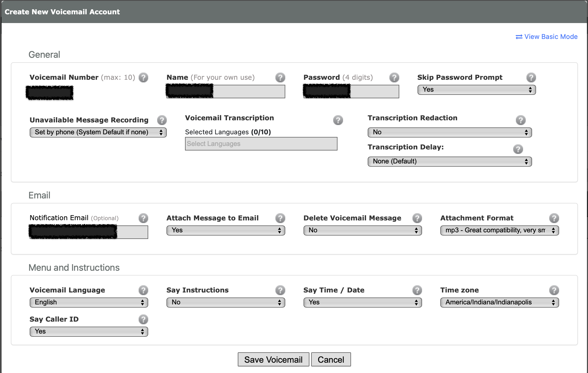The width and height of the screenshot is (588, 373).
Task: Expand the Transcription Redaction dropdown
Action: click(450, 132)
